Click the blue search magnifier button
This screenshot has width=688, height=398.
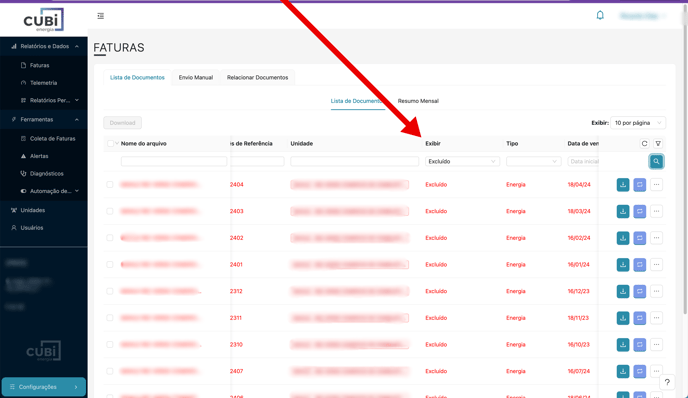click(656, 161)
